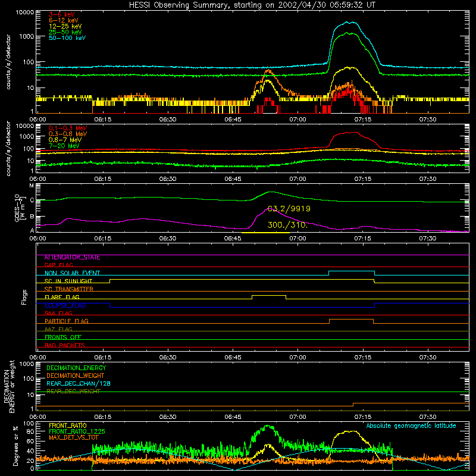Viewport: 476px width, 476px height.
Task: Click the Flags vertical axis label
Action: 24,297
